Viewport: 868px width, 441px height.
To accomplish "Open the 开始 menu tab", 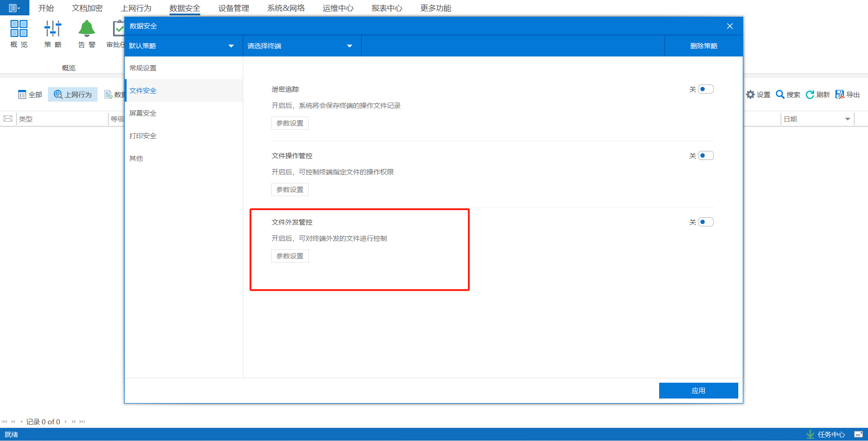I will pos(46,8).
